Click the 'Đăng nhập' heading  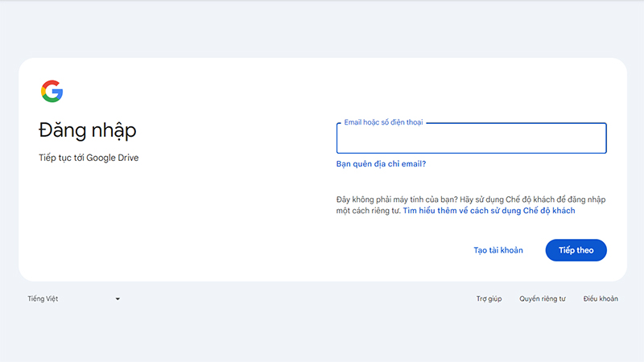(88, 130)
